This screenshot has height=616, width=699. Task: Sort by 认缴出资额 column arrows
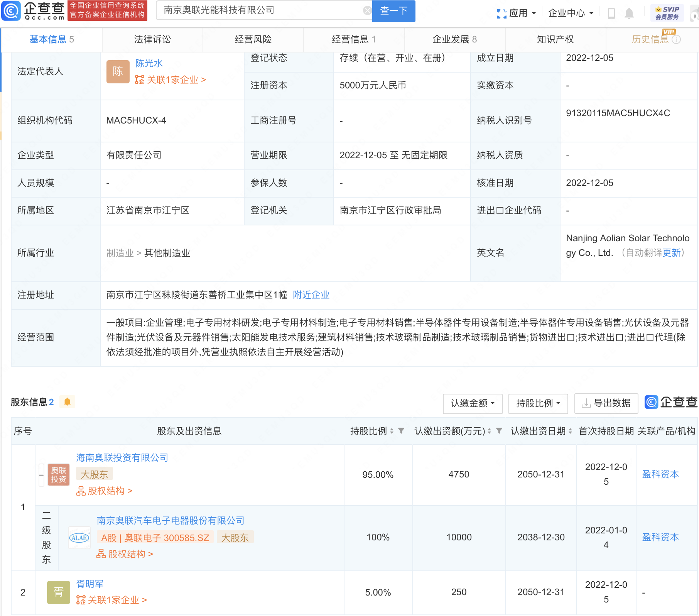(489, 431)
